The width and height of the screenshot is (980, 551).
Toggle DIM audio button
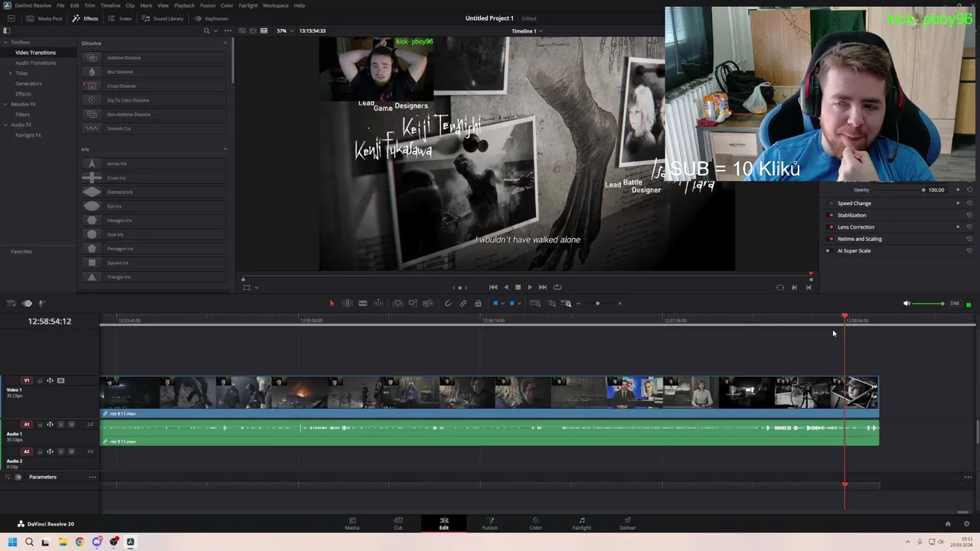pos(954,304)
